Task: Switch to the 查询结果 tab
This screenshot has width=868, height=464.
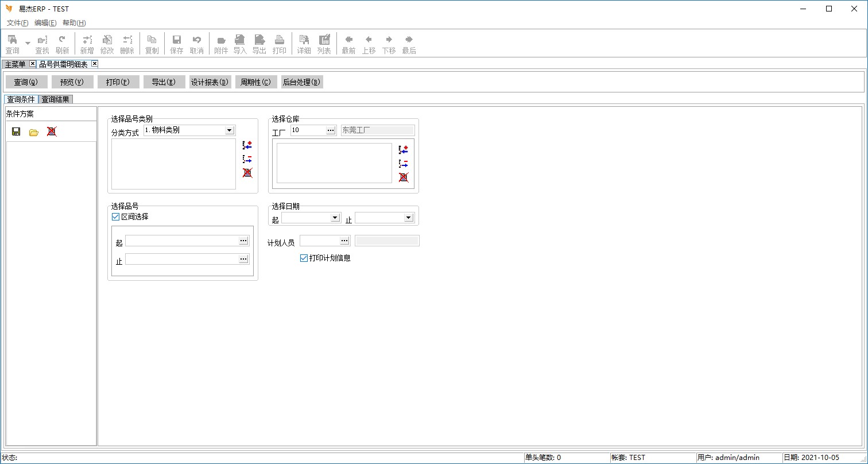Action: [55, 99]
